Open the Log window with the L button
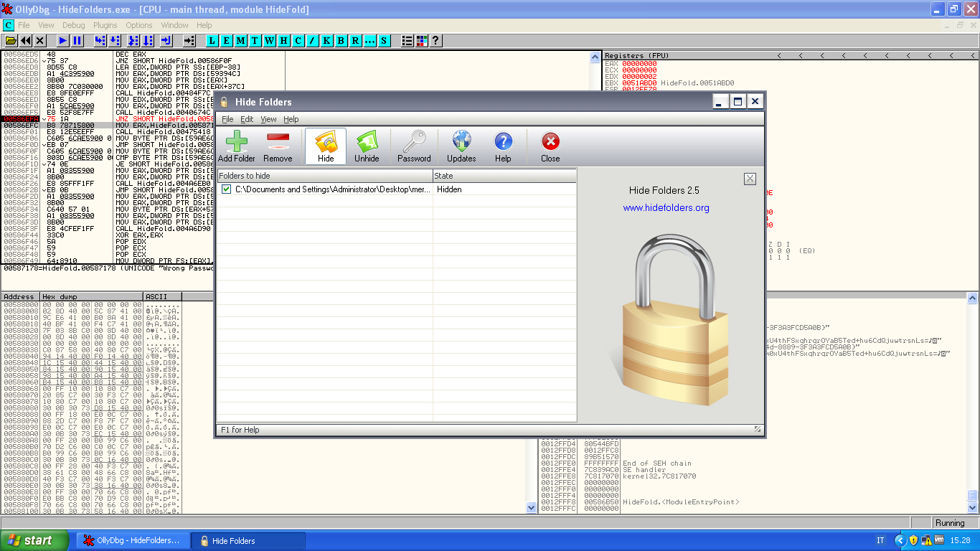 tap(212, 41)
